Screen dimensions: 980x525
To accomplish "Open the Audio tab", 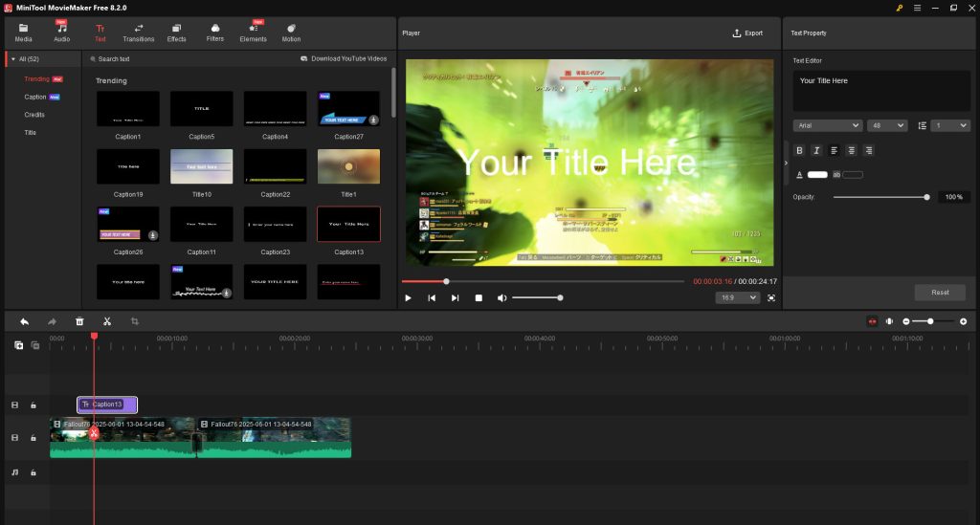I will (62, 33).
